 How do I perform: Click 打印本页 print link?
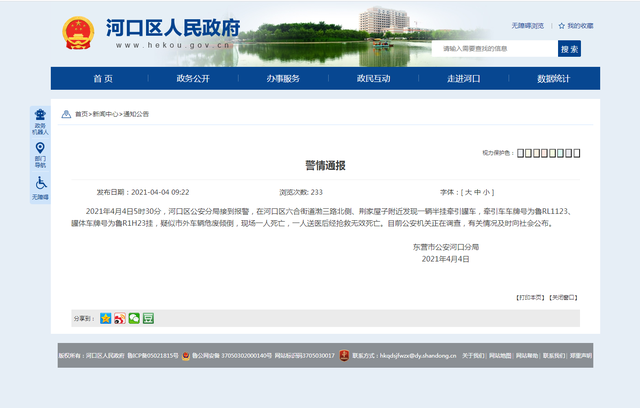pyautogui.click(x=530, y=297)
